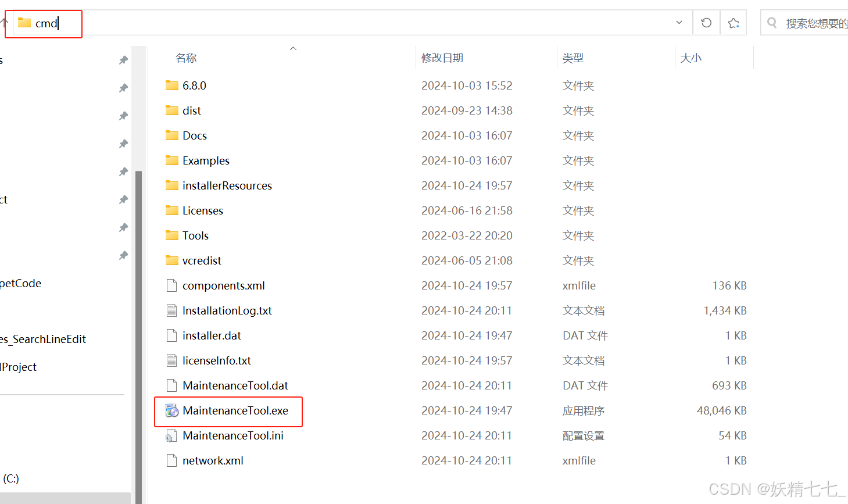The height and width of the screenshot is (504, 848).
Task: Click the InstallationLog.txt file name
Action: (x=227, y=310)
